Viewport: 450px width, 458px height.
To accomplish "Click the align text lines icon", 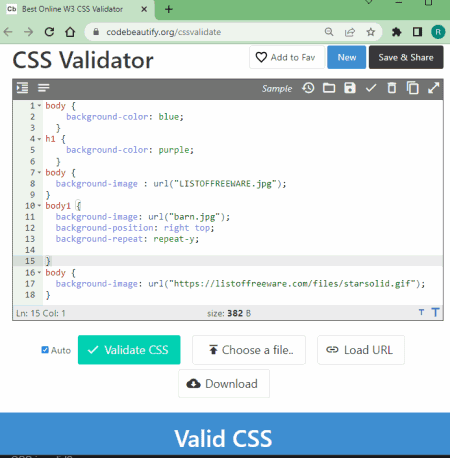I will (x=44, y=88).
